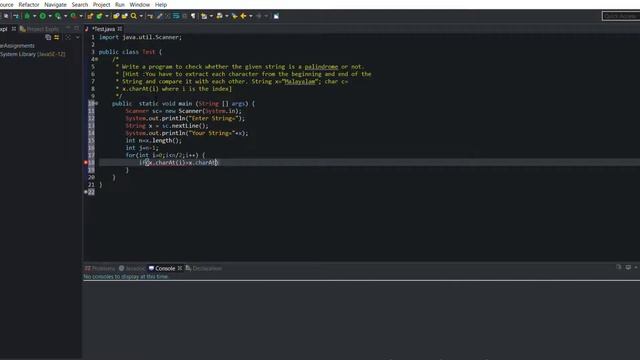Image resolution: width=640 pixels, height=360 pixels.
Task: Open the Search icon dropdown arrow
Action: [x=141, y=16]
